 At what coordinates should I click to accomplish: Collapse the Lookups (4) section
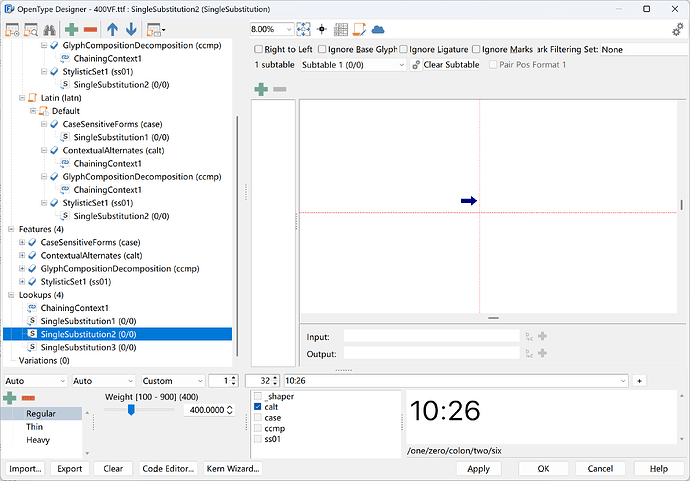pos(11,295)
